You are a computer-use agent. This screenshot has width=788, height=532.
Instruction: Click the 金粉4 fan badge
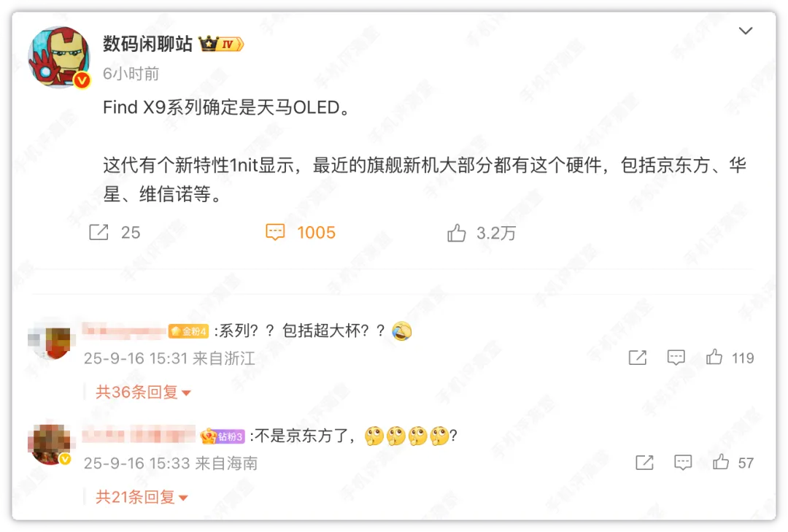[x=188, y=331]
